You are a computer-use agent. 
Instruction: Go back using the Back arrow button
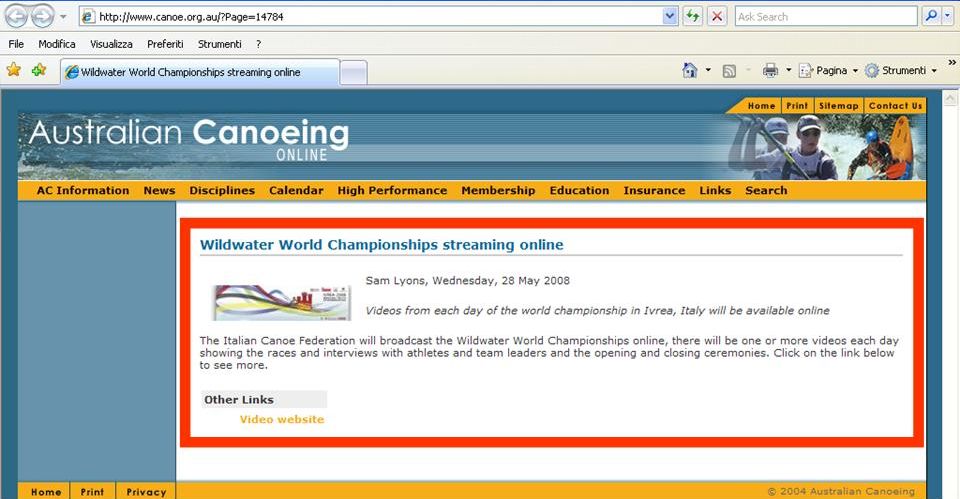pos(17,17)
